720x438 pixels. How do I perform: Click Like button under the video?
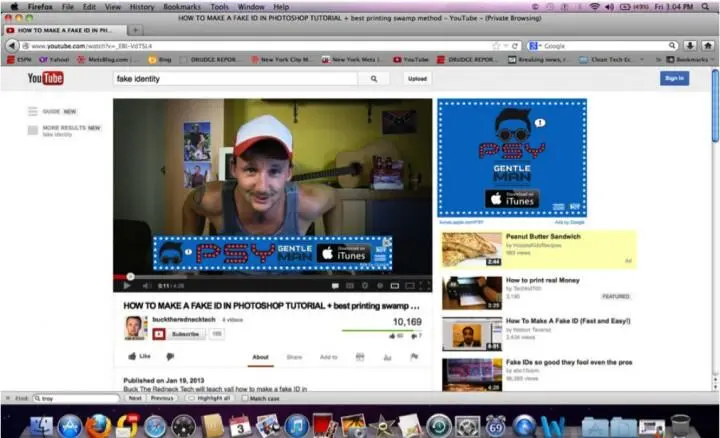(x=139, y=356)
